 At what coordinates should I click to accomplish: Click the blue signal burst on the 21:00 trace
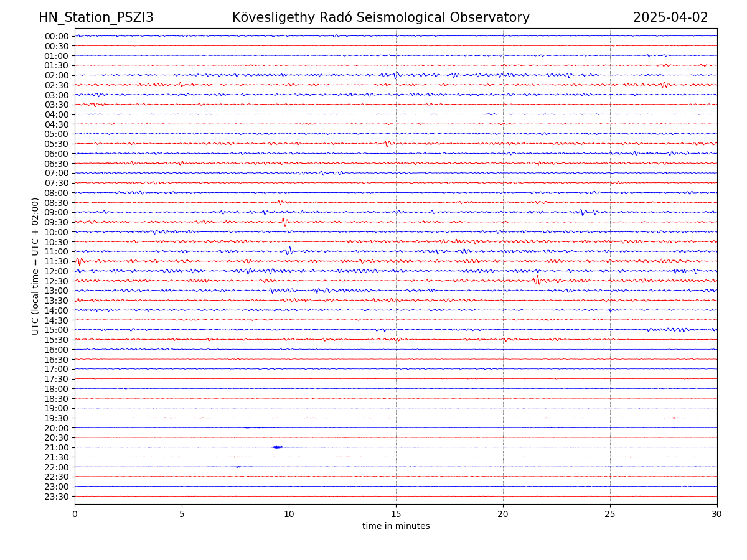tap(277, 447)
